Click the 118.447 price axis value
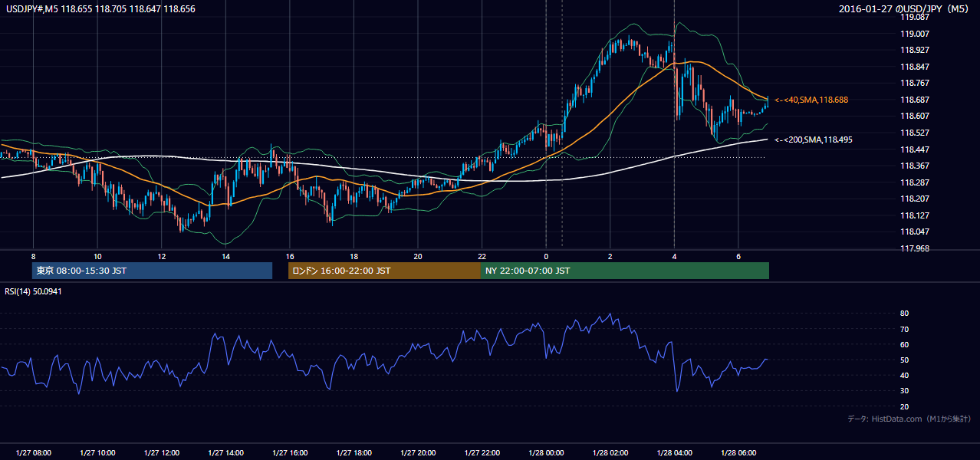This screenshot has width=980, height=460. coord(915,149)
